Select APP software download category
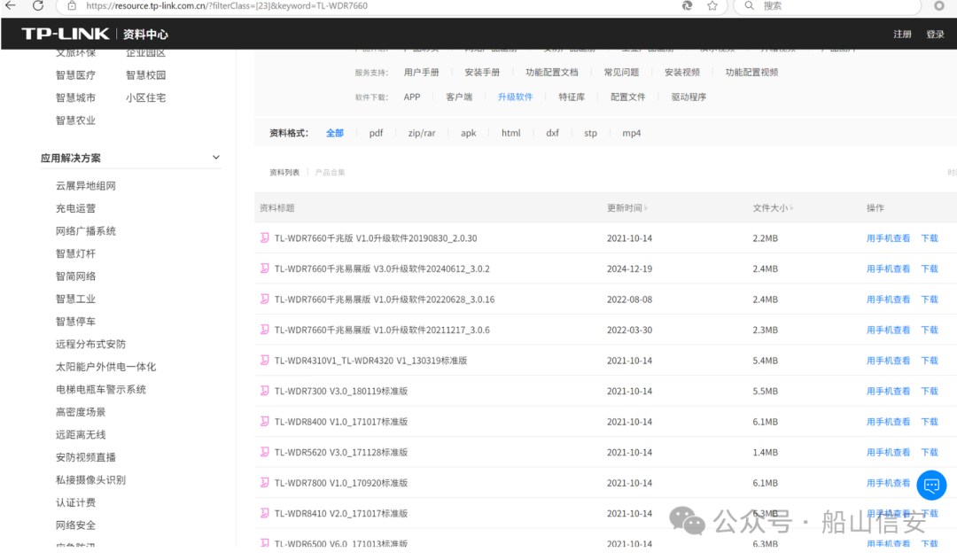Screen dimensions: 957x560 [x=412, y=97]
